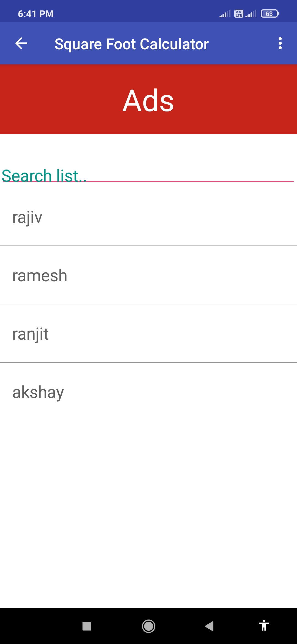Screen dimensions: 297x644
Task: Select rajiv from the list
Action: pyautogui.click(x=148, y=217)
